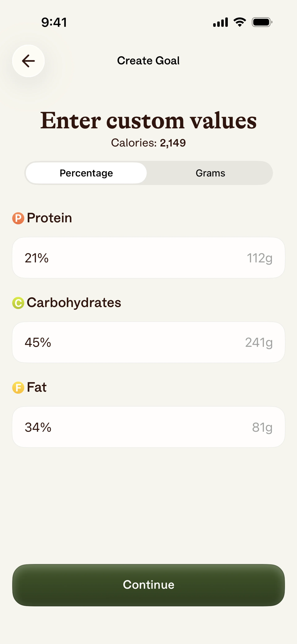Screen dimensions: 297x644
Task: Tap the Create Goal title
Action: [148, 61]
